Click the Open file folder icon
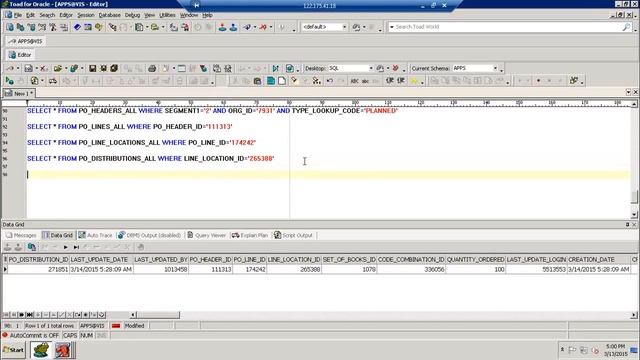Screen dimensions: 640x360 tap(57, 68)
